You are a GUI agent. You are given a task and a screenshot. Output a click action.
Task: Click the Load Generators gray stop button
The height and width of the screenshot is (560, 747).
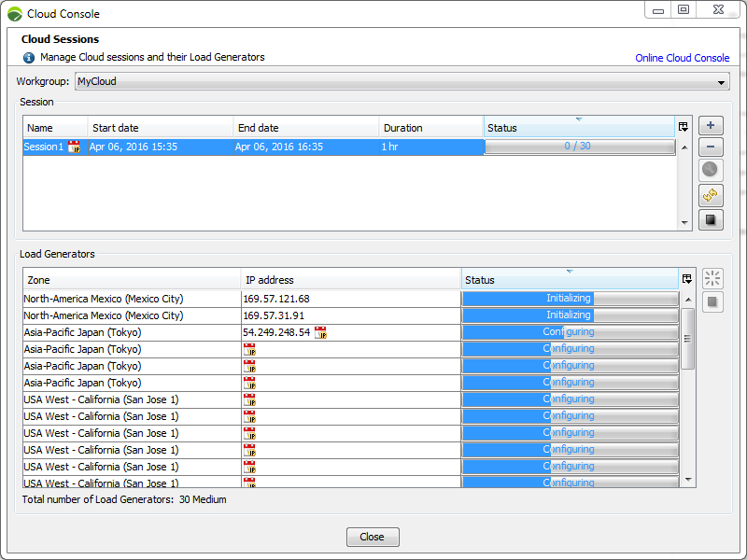[x=712, y=301]
